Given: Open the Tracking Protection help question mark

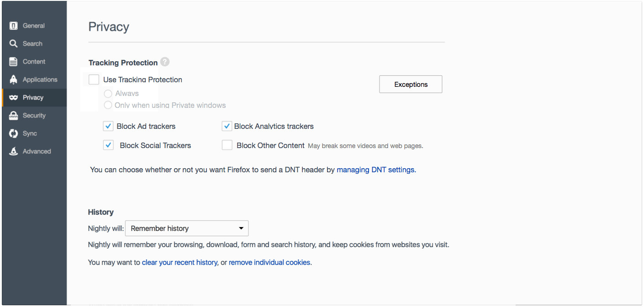Looking at the screenshot, I should point(165,62).
